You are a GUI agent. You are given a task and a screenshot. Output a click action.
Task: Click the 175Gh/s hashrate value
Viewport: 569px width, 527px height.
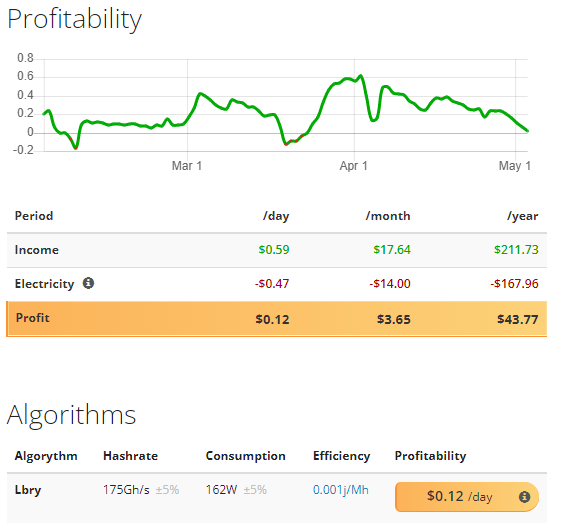tap(126, 490)
